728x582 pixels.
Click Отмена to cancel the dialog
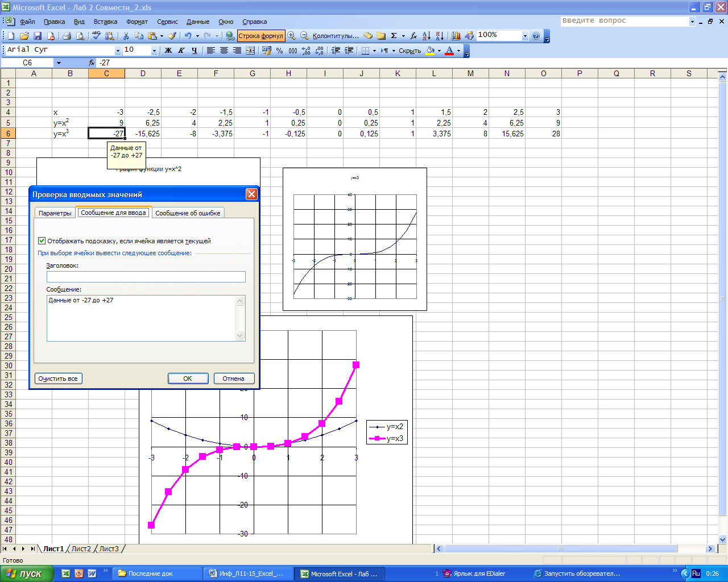pyautogui.click(x=234, y=379)
